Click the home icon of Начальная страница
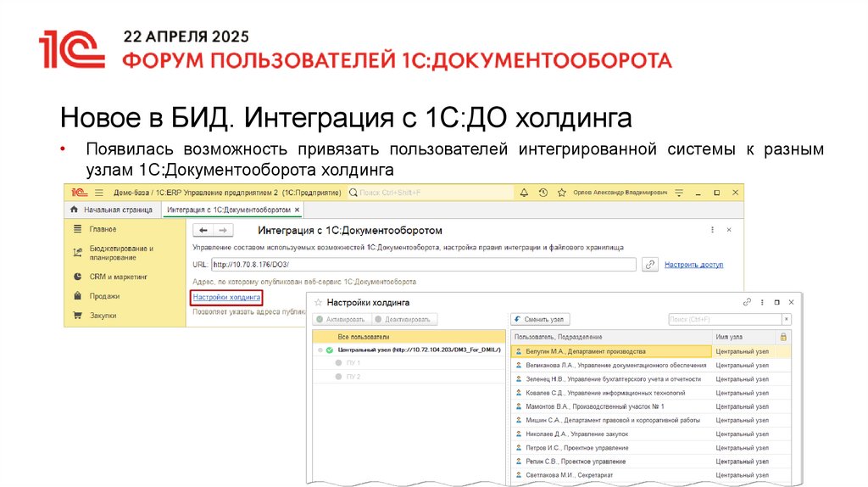Viewport: 868px width, 487px height. click(75, 210)
